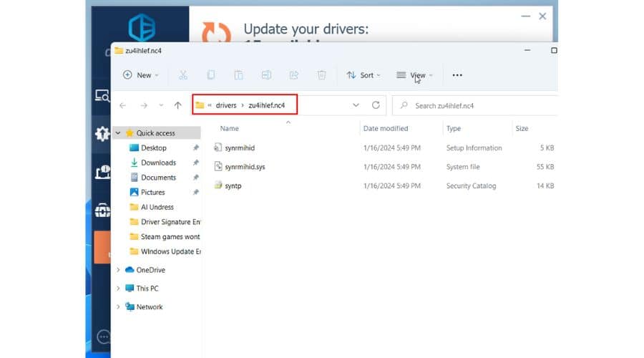Open the New item dropdown
The image size is (644, 358).
pos(141,75)
